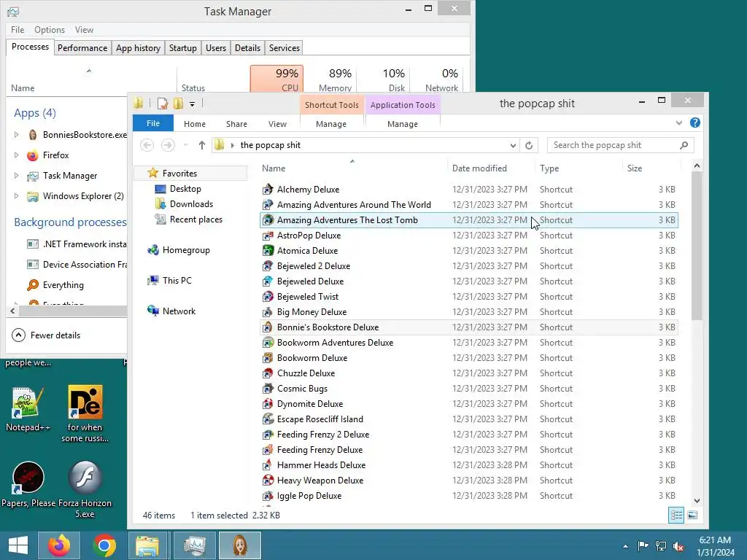Select the Bejeweled 2 Deluxe icon
The image size is (747, 560).
pos(268,265)
